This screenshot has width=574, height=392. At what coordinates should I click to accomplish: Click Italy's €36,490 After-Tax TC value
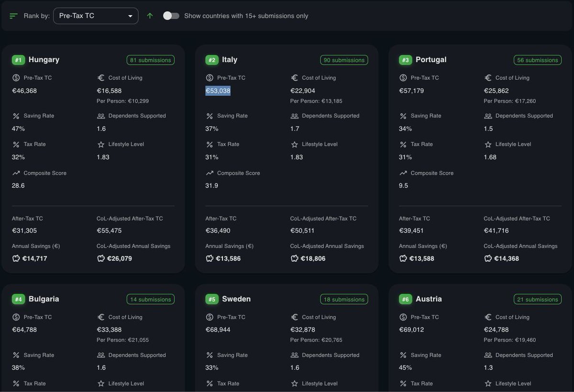tap(218, 230)
